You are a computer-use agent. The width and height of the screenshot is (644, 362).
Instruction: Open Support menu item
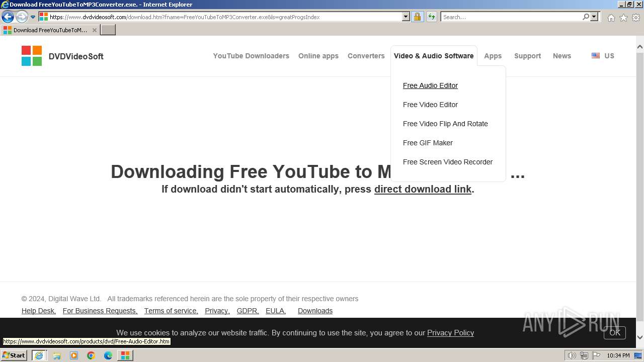pyautogui.click(x=528, y=56)
